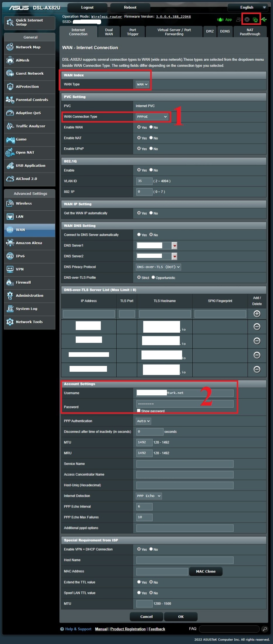The height and width of the screenshot is (644, 273).
Task: Click the FAQ search magnifier icon
Action: pyautogui.click(x=264, y=629)
